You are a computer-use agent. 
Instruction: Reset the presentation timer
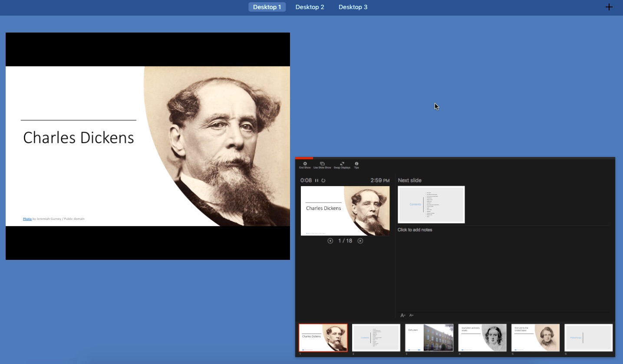tap(323, 180)
